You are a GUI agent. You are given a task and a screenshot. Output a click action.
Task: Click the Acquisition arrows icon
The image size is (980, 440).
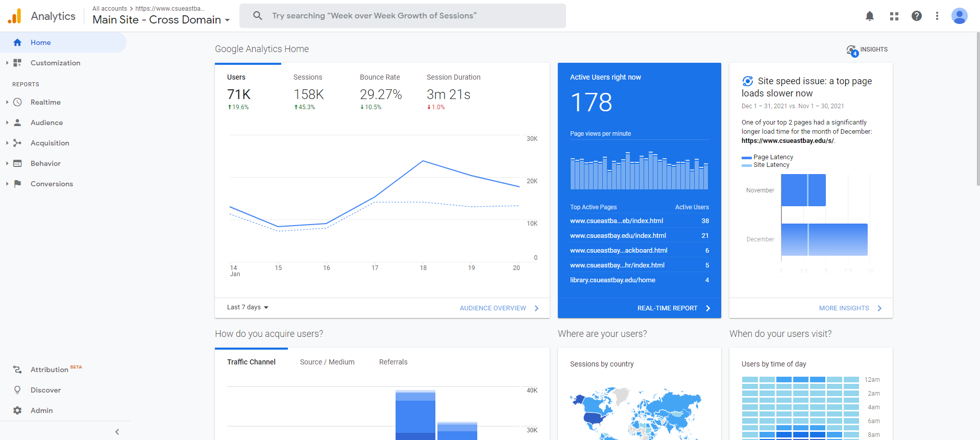point(17,143)
